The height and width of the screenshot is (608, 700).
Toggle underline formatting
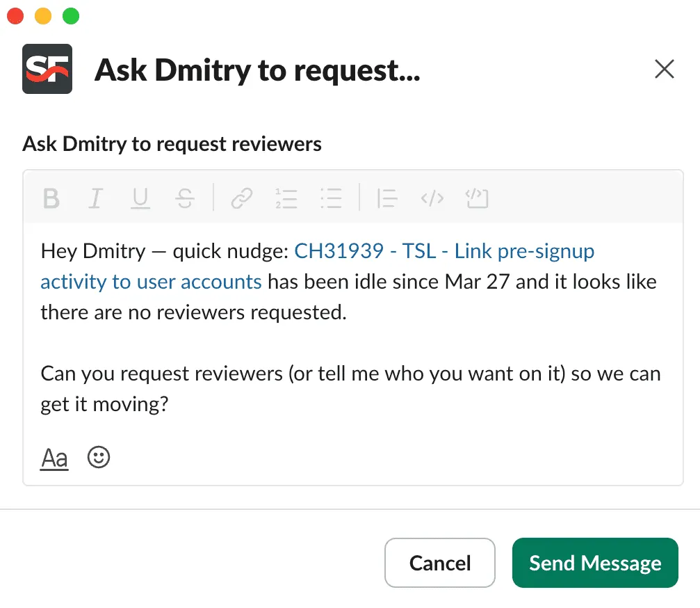pos(140,199)
